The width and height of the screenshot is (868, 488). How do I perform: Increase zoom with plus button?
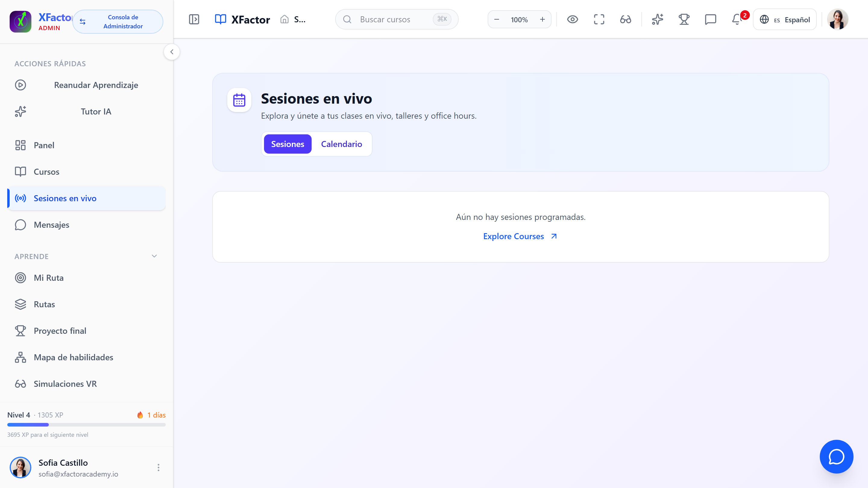(x=542, y=20)
